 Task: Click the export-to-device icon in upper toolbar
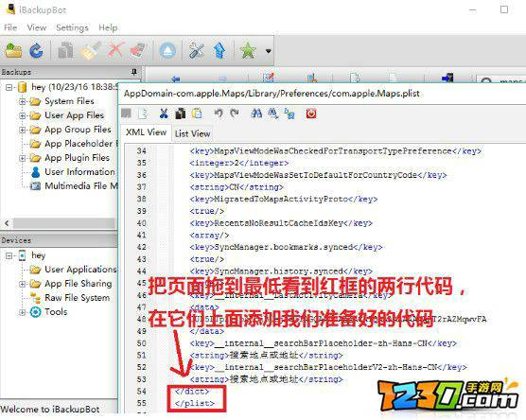click(447, 79)
